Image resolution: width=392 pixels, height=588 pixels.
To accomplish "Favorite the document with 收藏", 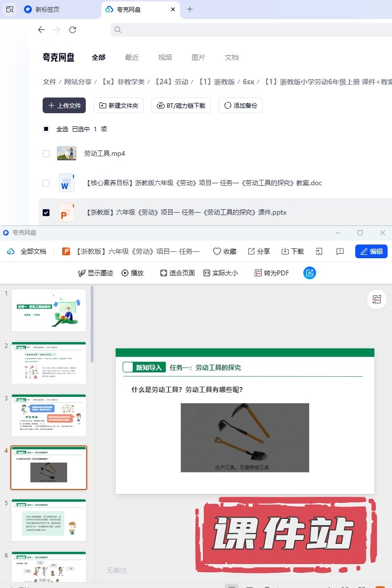I will click(x=224, y=251).
